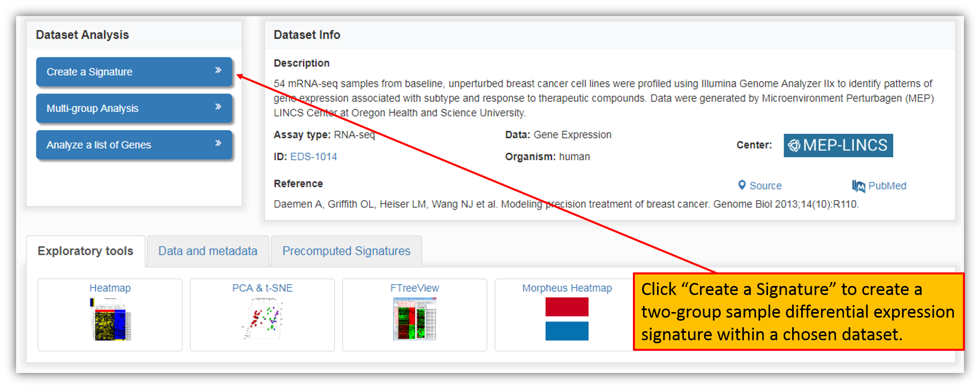This screenshot has width=980, height=389.
Task: Click the Heatmap title link
Action: (x=110, y=288)
